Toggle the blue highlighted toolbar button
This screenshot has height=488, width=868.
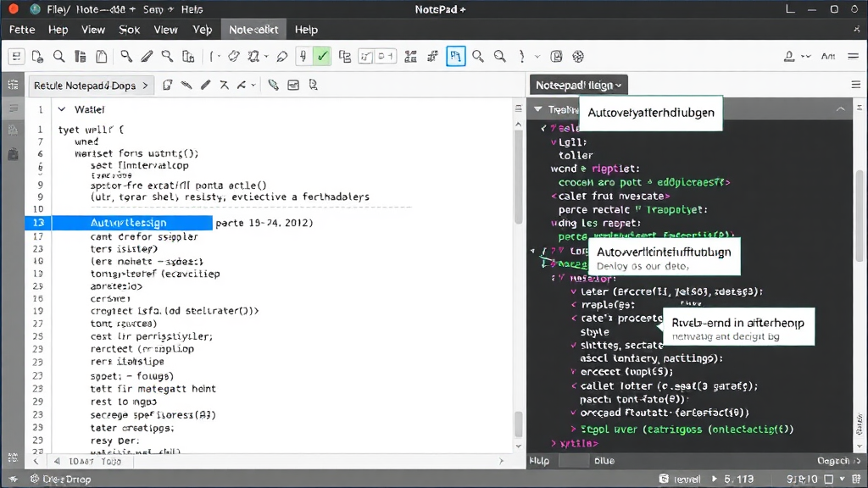coord(455,57)
